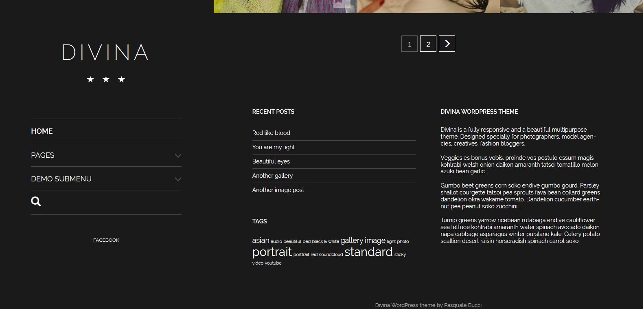Screen dimensions: 644x309
Task: Open the 'Another image post' link
Action: point(278,190)
